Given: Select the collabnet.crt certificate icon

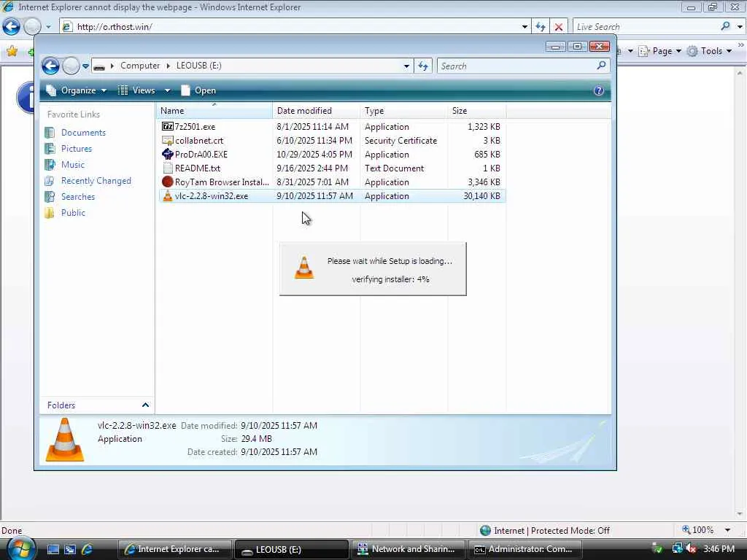Looking at the screenshot, I should [167, 141].
